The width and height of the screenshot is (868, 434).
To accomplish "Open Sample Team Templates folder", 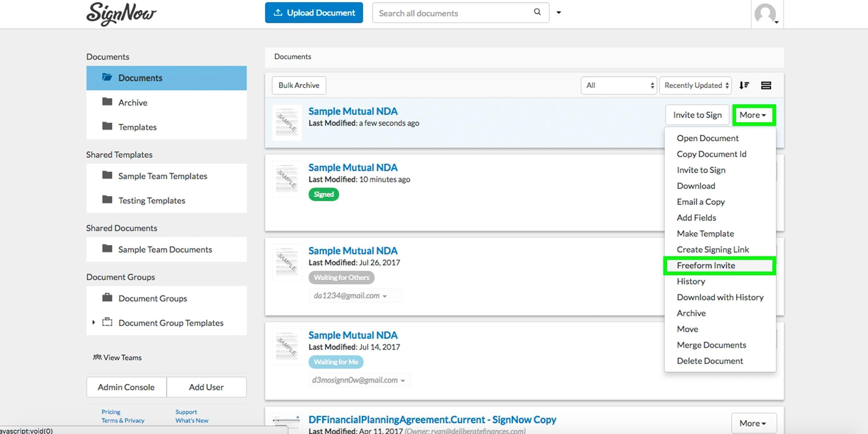I will click(x=166, y=176).
